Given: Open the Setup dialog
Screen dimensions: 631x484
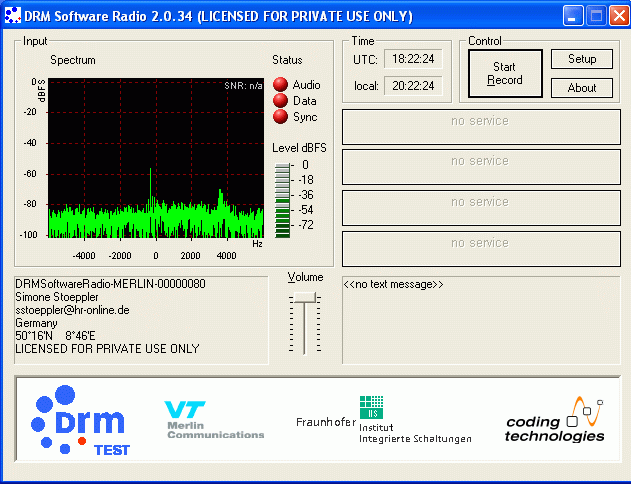Looking at the screenshot, I should click(582, 59).
